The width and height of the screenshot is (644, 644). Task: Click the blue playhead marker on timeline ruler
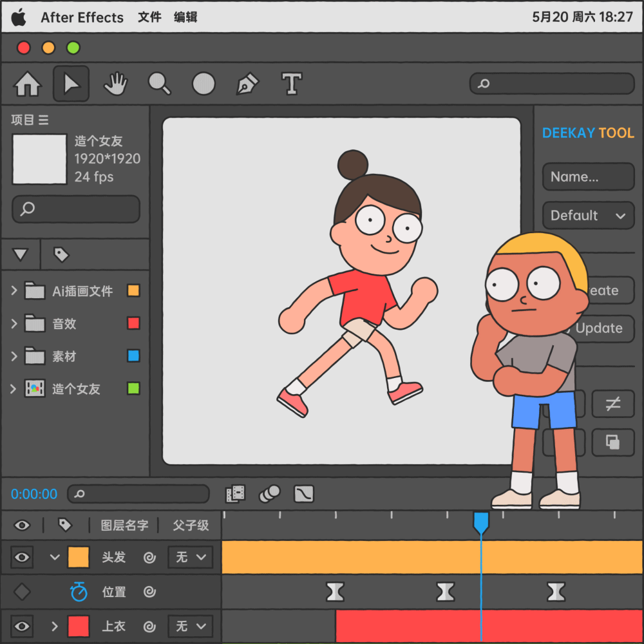pyautogui.click(x=481, y=522)
